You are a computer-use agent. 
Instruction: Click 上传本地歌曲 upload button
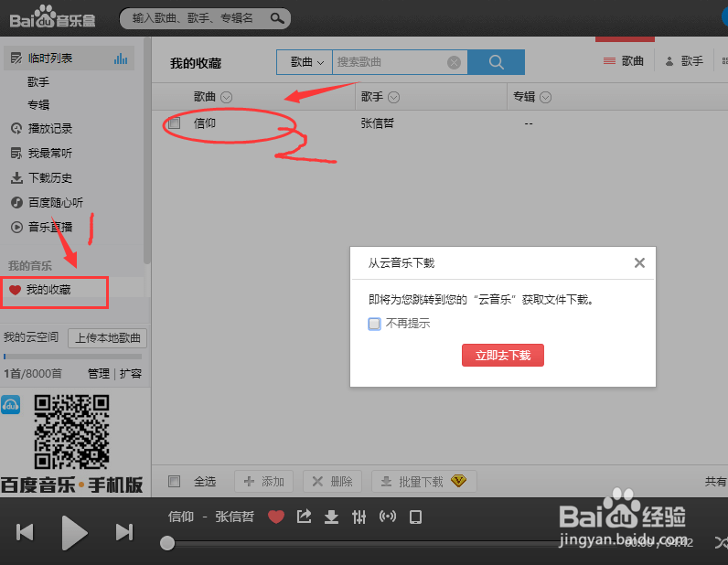107,338
